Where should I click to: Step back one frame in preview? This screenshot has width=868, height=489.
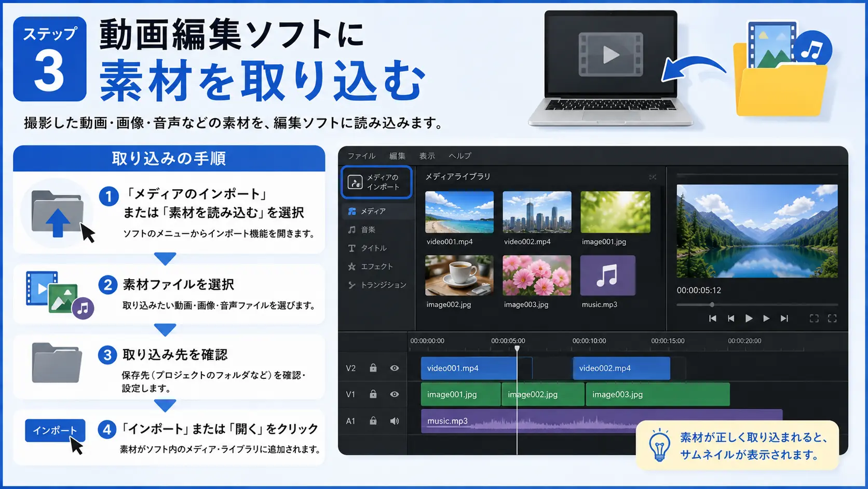point(731,319)
